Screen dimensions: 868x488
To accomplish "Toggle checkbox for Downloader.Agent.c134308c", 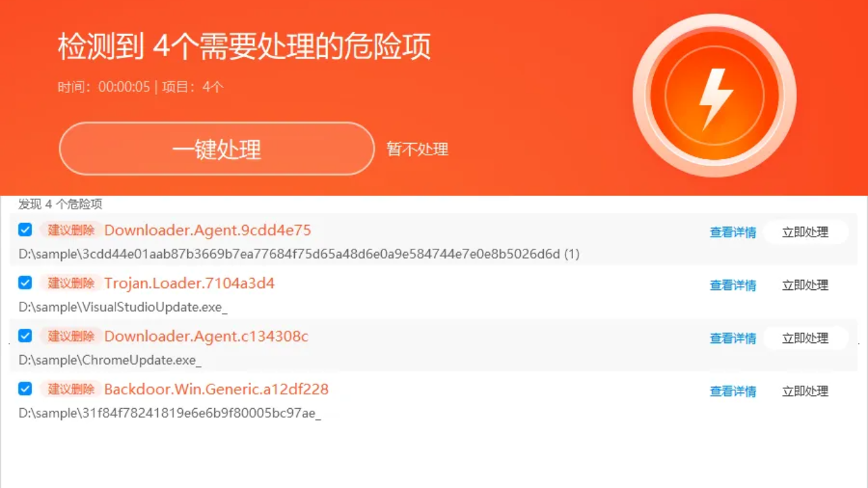I will click(25, 335).
